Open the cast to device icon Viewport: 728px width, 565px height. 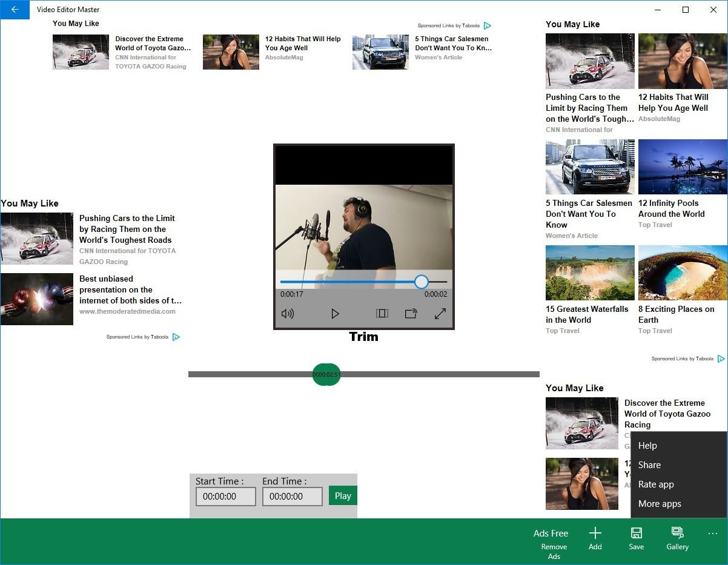411,314
